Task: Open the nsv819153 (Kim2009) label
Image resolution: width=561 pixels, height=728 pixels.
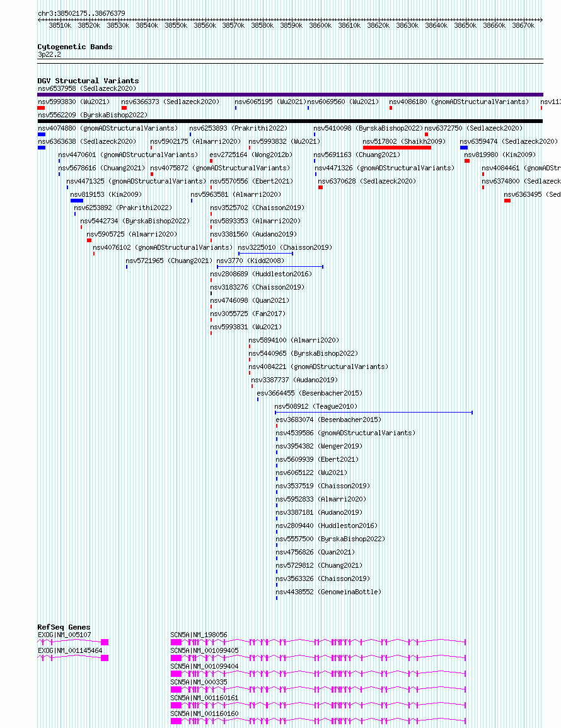Action: (106, 194)
